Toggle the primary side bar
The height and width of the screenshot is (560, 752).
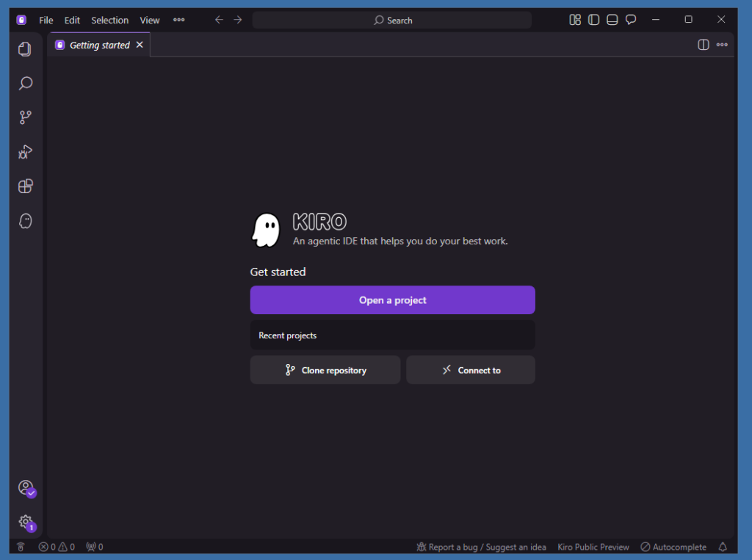593,20
